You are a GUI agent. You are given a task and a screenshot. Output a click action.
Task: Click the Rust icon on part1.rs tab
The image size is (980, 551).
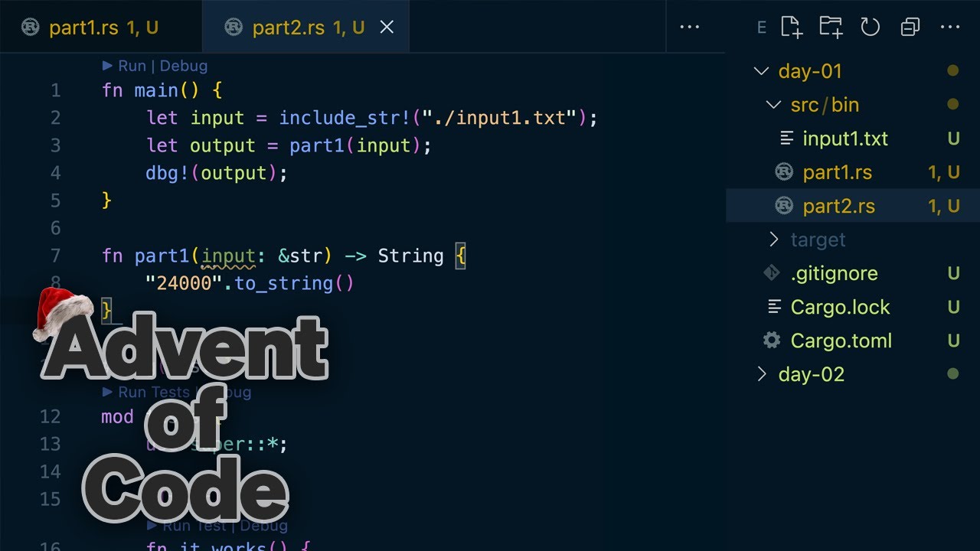pos(31,28)
